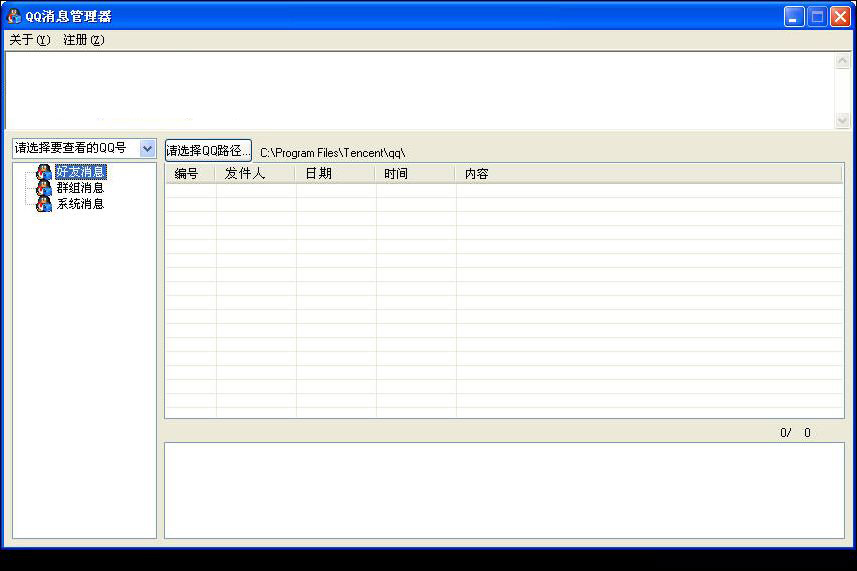Click the QQ penguin icon beside 群组消息

pos(44,189)
